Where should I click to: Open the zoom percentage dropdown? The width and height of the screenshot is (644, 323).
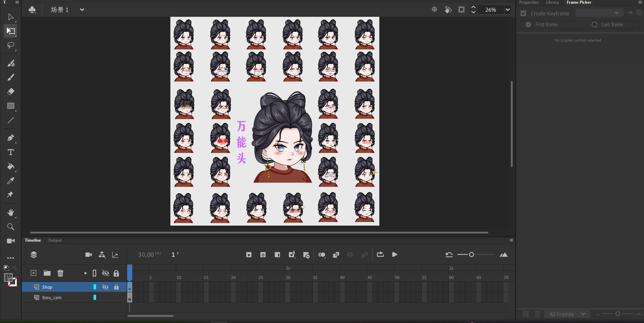pyautogui.click(x=508, y=10)
